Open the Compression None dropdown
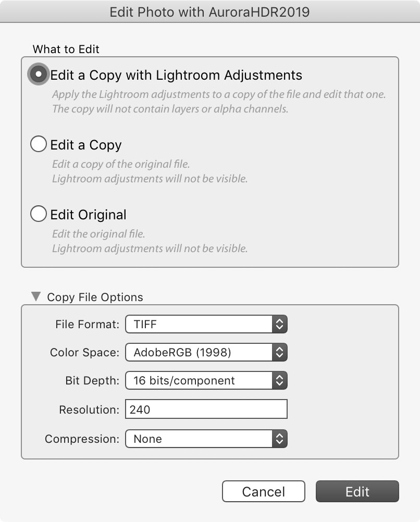This screenshot has width=420, height=522. [x=206, y=439]
